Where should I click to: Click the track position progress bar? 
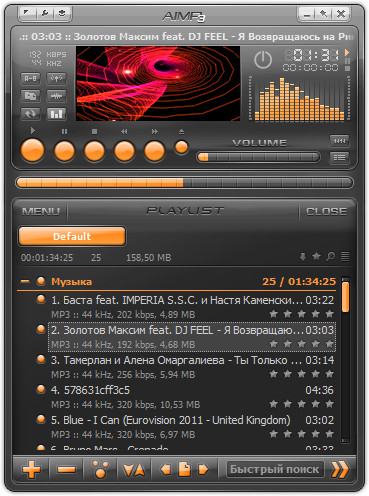(x=184, y=183)
